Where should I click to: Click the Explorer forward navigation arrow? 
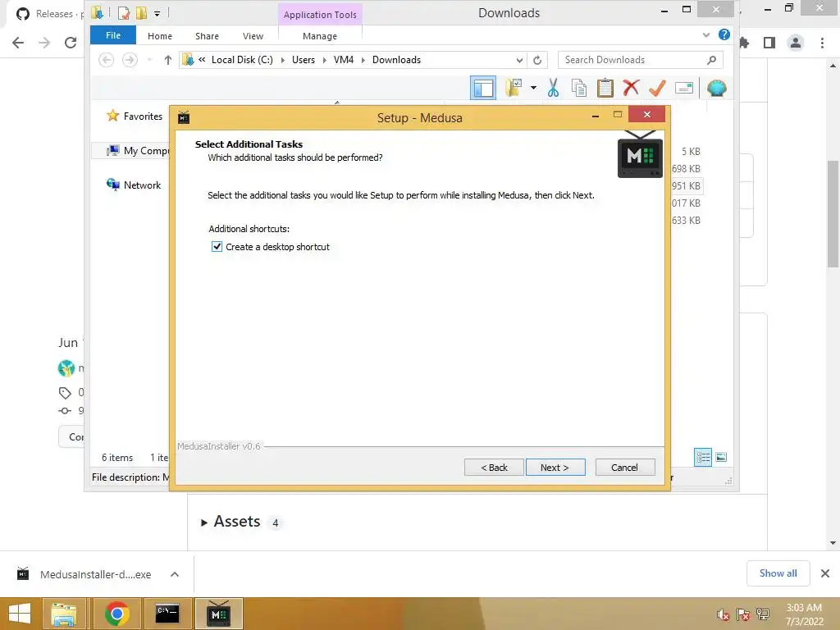(130, 60)
